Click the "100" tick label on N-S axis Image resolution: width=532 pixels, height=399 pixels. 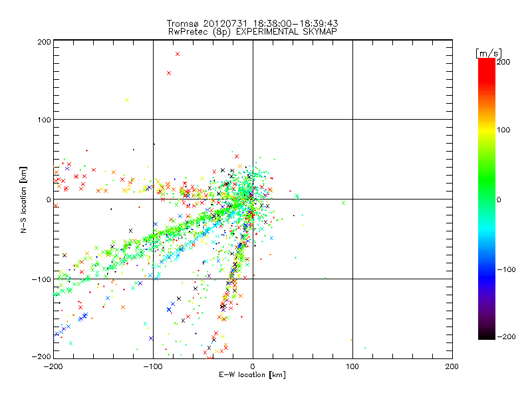44,120
